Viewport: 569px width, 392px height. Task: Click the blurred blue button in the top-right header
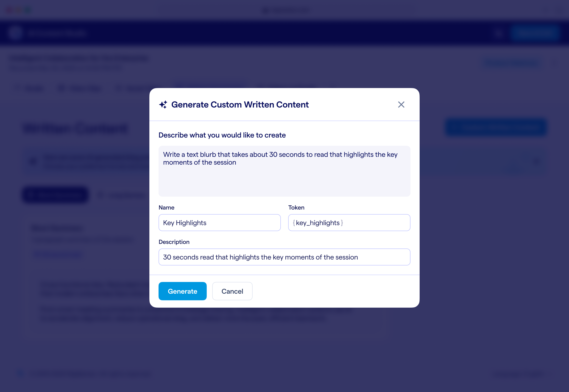click(535, 33)
